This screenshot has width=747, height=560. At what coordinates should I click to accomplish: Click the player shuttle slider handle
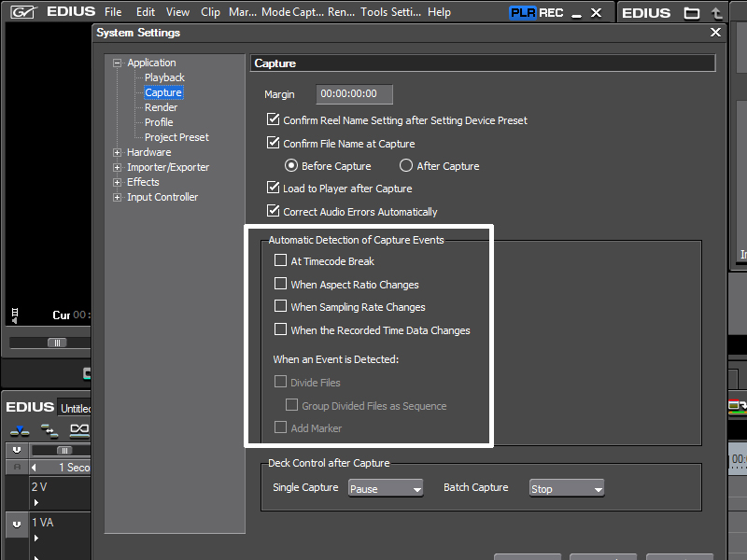point(57,343)
